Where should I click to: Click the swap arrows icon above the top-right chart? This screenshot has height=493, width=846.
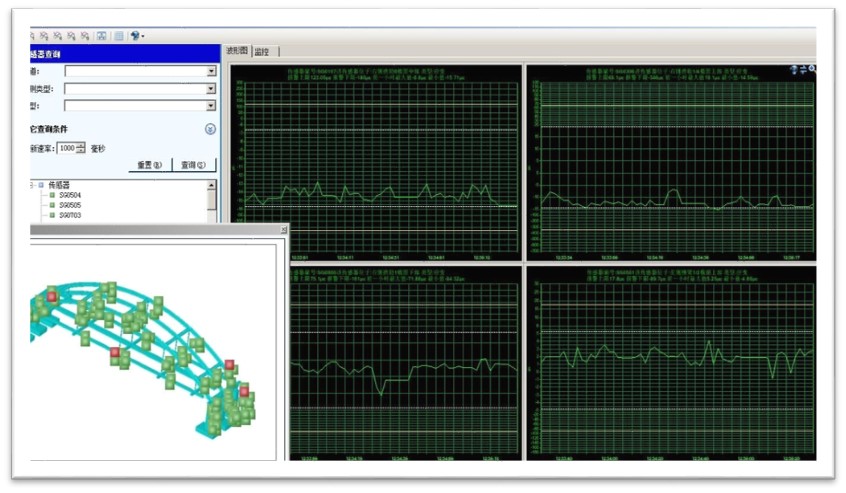[802, 70]
